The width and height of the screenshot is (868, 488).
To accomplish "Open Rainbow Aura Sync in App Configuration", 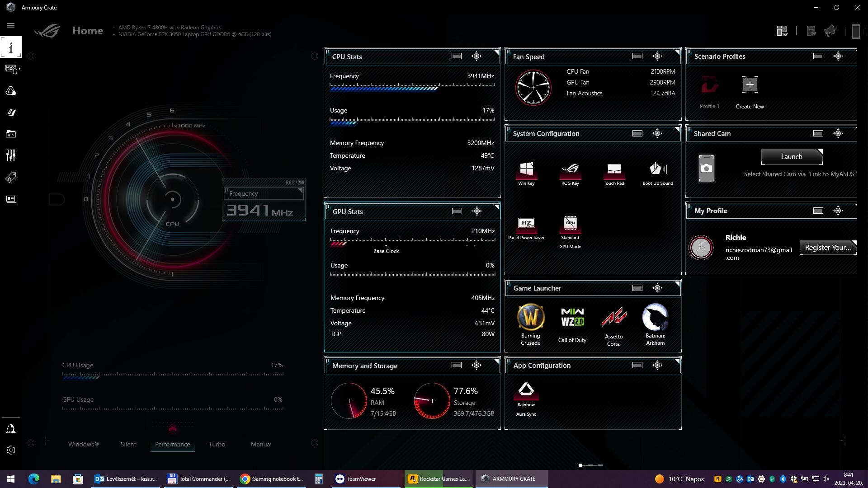I will [526, 399].
